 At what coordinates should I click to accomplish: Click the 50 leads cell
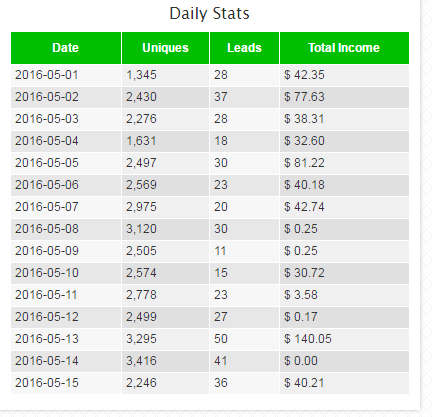pyautogui.click(x=244, y=339)
